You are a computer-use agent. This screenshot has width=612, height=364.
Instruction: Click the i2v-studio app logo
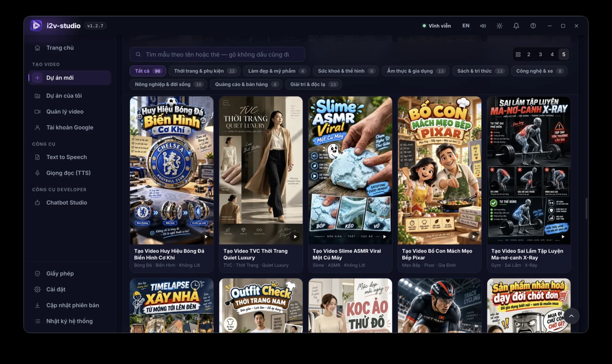tap(36, 25)
